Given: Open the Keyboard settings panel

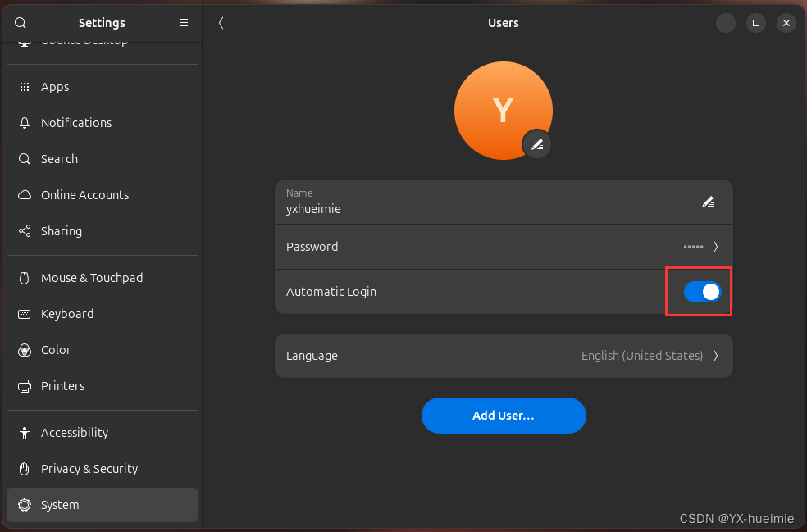Looking at the screenshot, I should point(102,314).
